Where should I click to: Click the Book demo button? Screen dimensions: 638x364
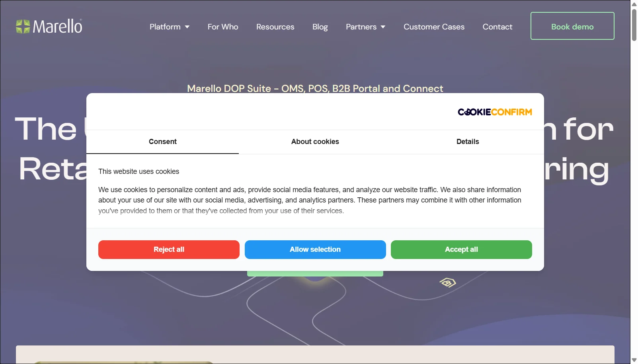click(572, 26)
